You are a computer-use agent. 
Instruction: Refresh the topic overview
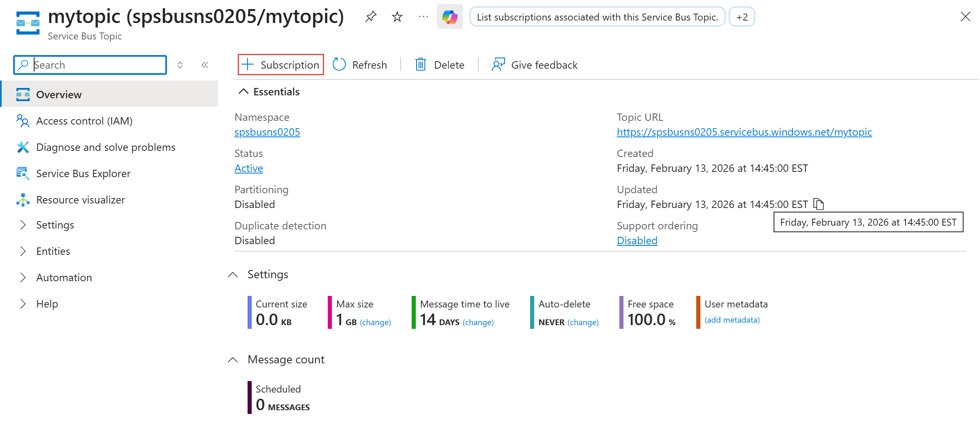[x=360, y=65]
